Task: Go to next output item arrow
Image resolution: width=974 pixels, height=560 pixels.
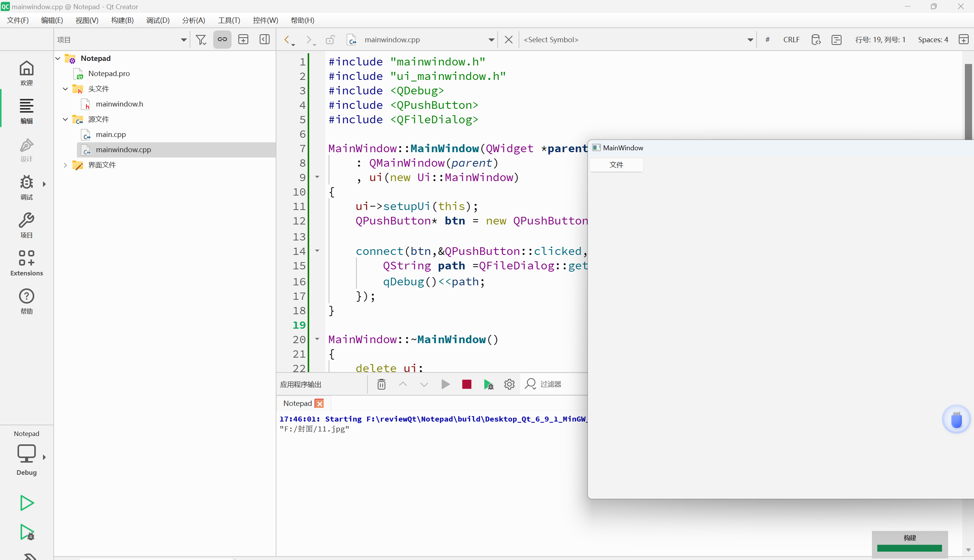Action: click(x=424, y=384)
